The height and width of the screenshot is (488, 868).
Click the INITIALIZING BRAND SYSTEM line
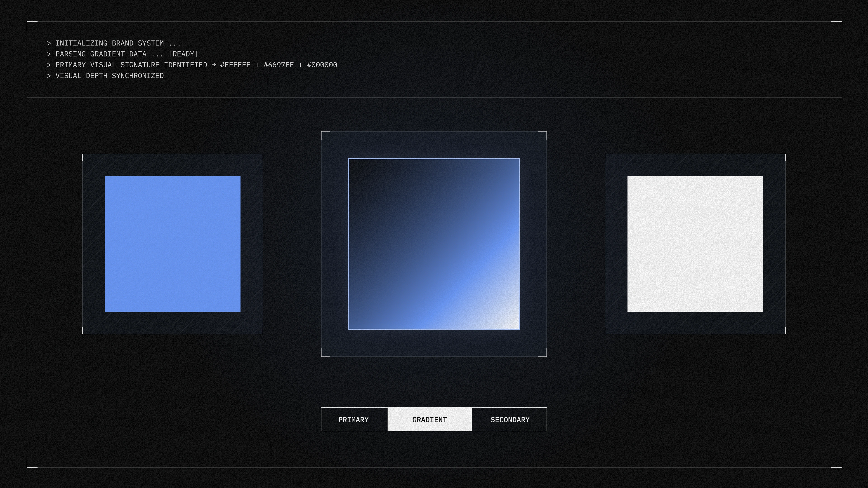pyautogui.click(x=118, y=43)
